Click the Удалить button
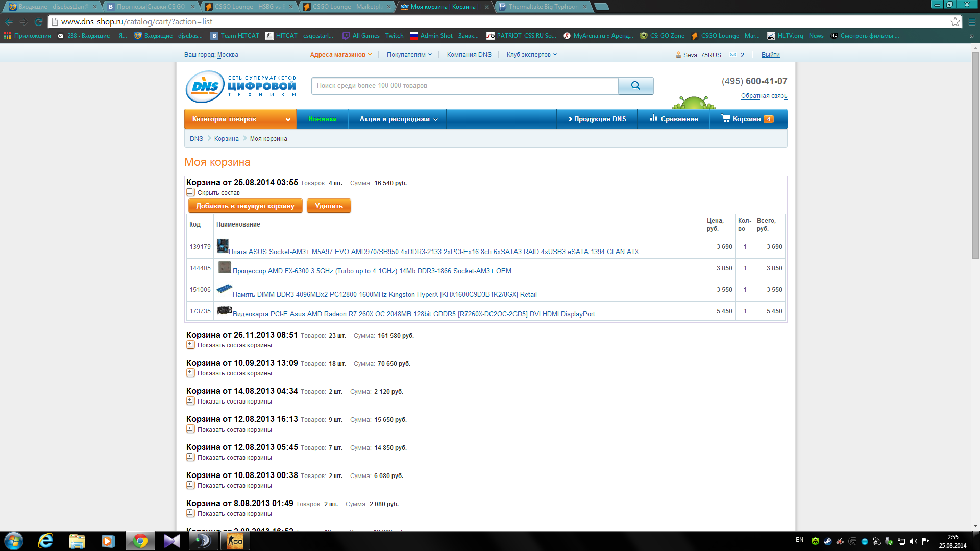The image size is (980, 551). 329,206
